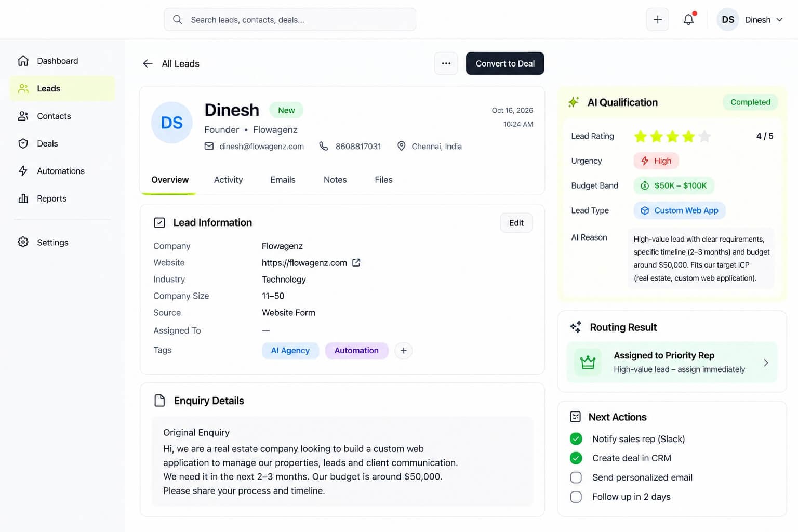Click the phone icon next to 8608817031
Viewport: 798px width, 532px height.
324,147
